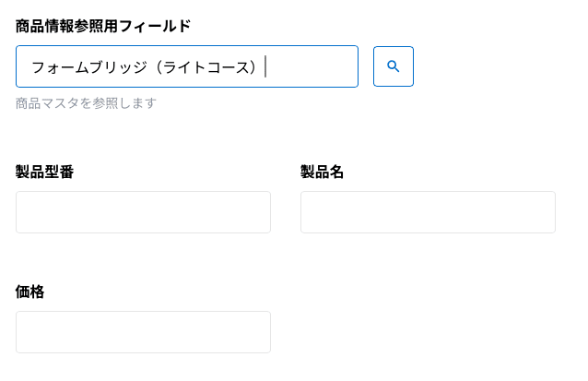Click the 商品情報参照用フィールド label
The width and height of the screenshot is (588, 381).
tap(103, 26)
